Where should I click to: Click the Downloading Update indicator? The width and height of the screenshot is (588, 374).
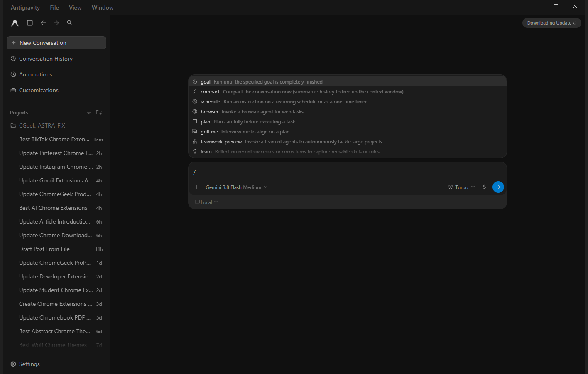551,23
